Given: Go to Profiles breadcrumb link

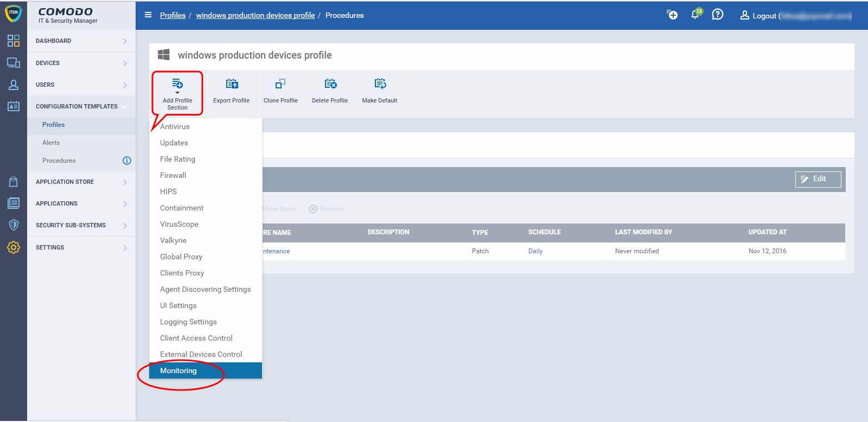Looking at the screenshot, I should 173,15.
